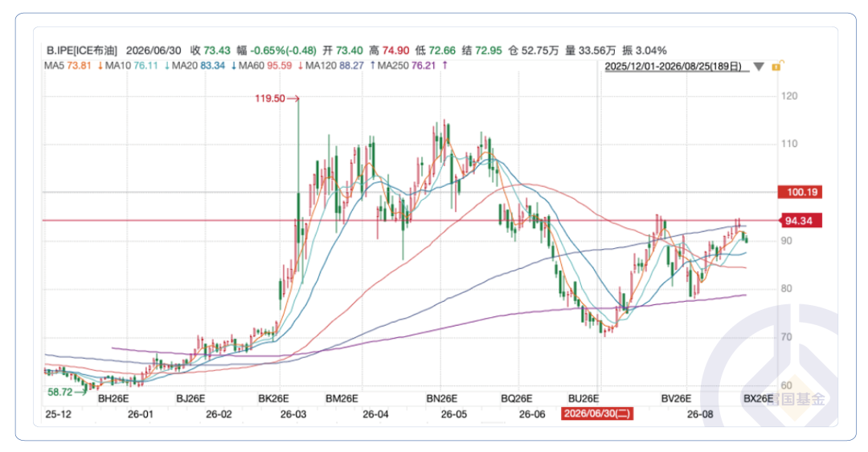
Task: Click the 2025/12/01-2026/08/25(189日) date range
Action: (674, 67)
